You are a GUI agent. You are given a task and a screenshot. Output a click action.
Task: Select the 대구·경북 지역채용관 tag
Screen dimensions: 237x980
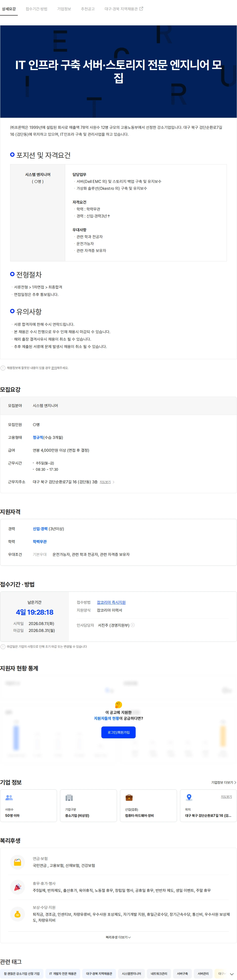pos(99,974)
